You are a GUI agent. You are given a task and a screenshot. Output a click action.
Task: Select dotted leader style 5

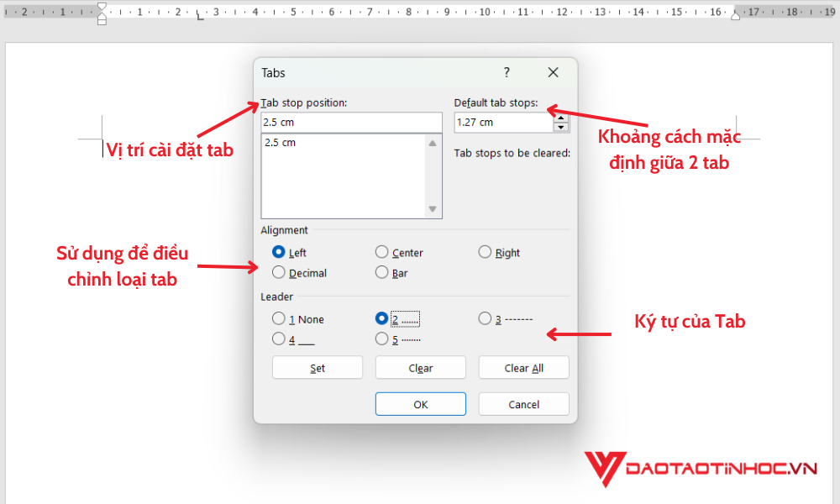(382, 339)
